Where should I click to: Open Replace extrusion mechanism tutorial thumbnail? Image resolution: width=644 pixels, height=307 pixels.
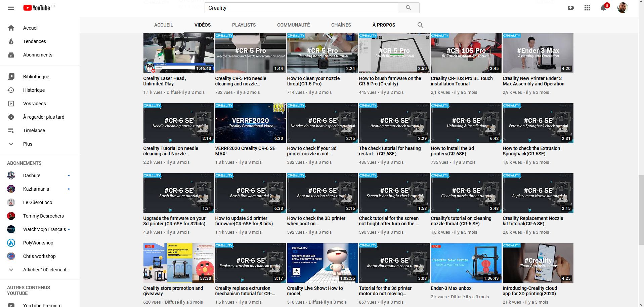point(250,263)
